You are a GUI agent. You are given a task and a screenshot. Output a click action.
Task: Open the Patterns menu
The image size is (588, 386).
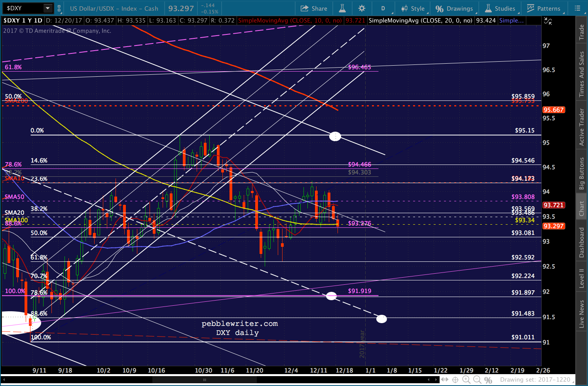pos(543,8)
